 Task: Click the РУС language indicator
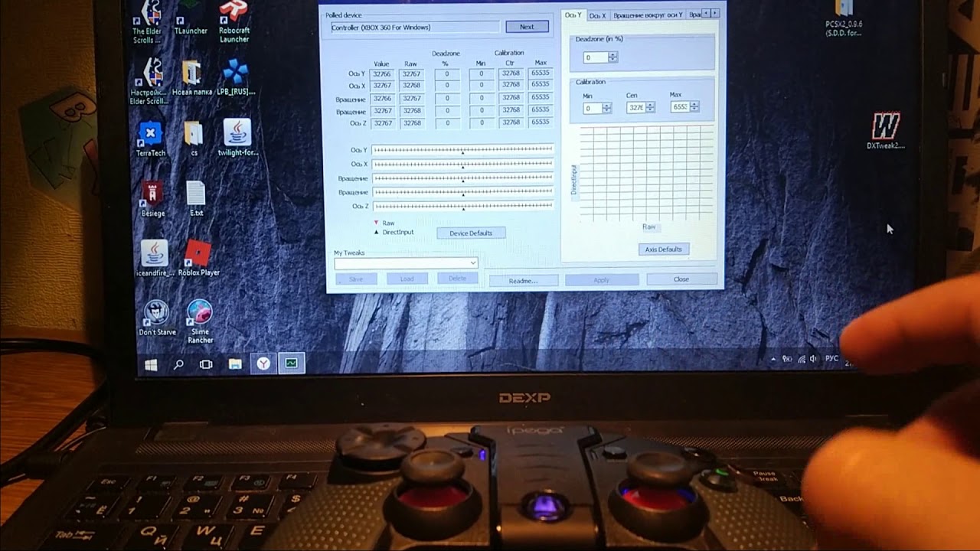coord(831,358)
